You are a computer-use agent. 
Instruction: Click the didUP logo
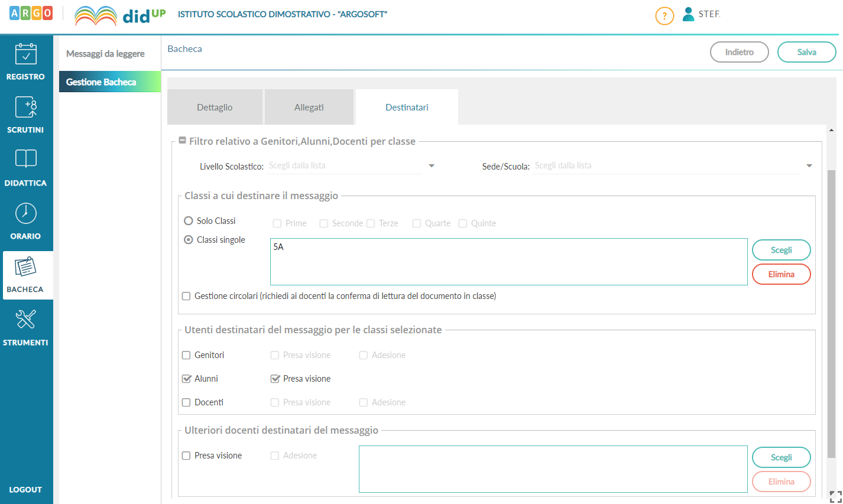click(x=120, y=15)
